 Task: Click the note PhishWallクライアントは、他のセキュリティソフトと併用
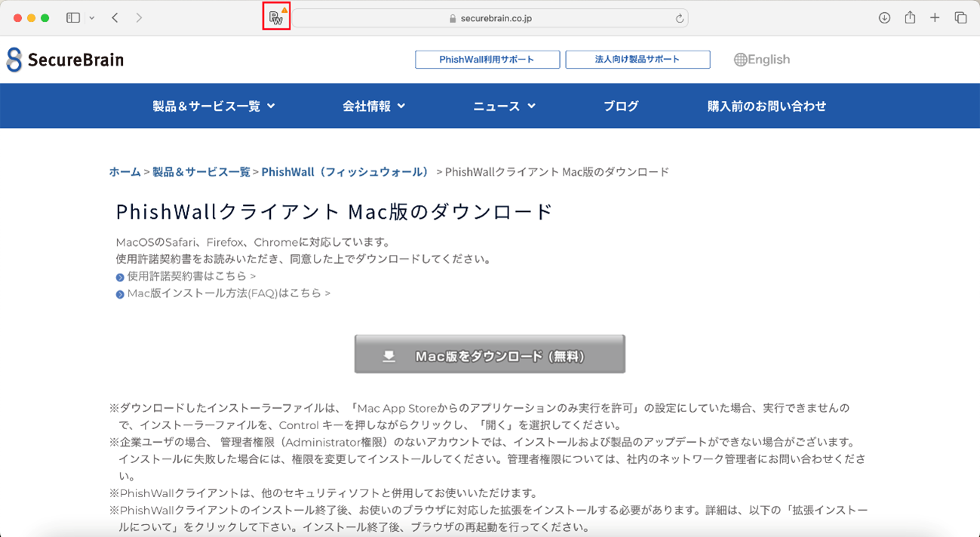(323, 493)
